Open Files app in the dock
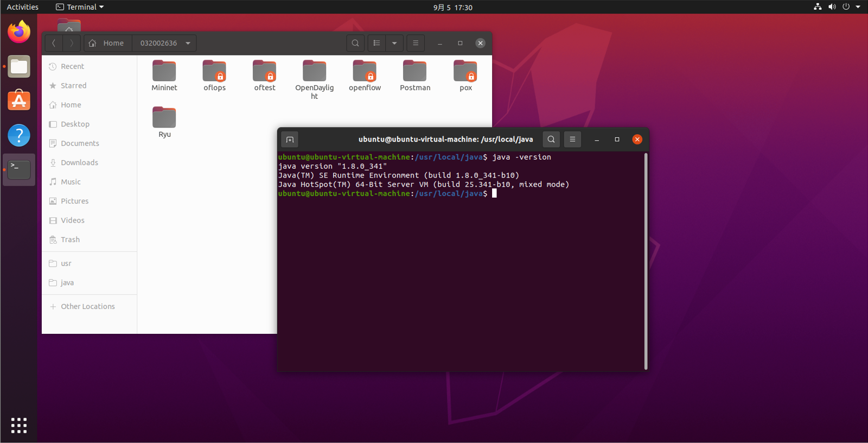 19,67
